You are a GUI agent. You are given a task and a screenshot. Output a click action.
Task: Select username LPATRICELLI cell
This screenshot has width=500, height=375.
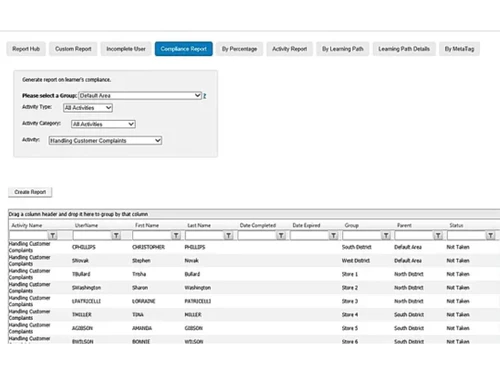click(x=86, y=301)
